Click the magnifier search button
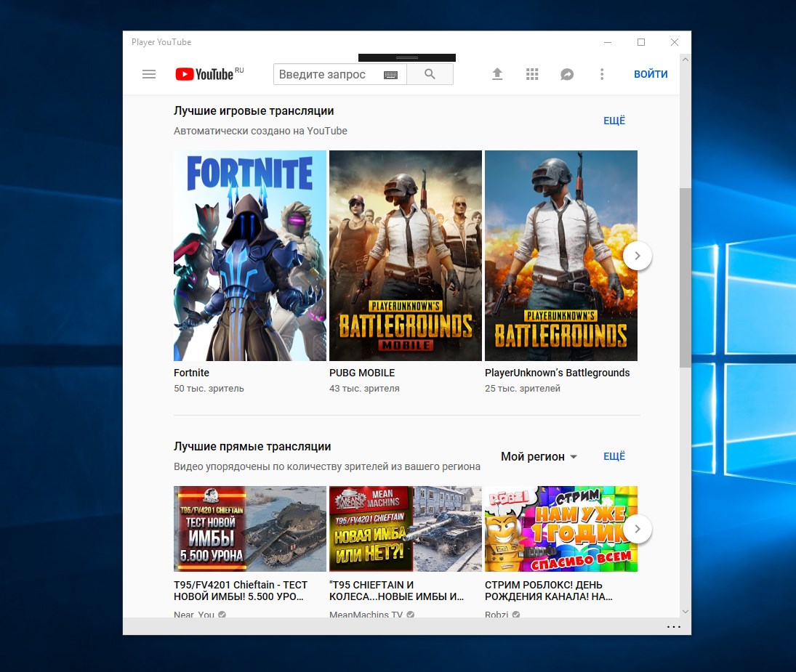This screenshot has width=796, height=672. point(430,74)
